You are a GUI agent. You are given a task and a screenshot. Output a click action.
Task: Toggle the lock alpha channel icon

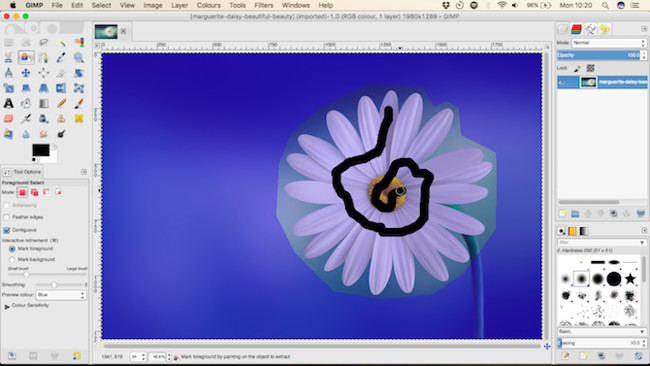[x=590, y=68]
